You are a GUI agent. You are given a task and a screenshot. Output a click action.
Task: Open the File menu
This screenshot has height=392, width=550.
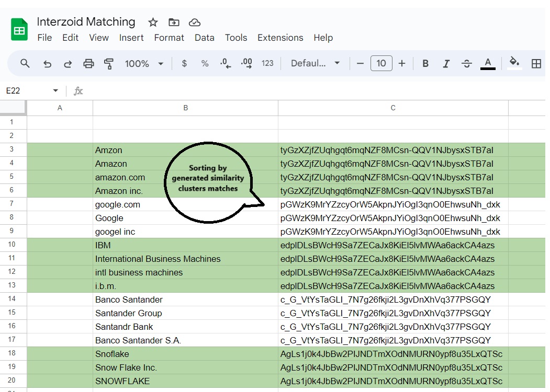(44, 38)
